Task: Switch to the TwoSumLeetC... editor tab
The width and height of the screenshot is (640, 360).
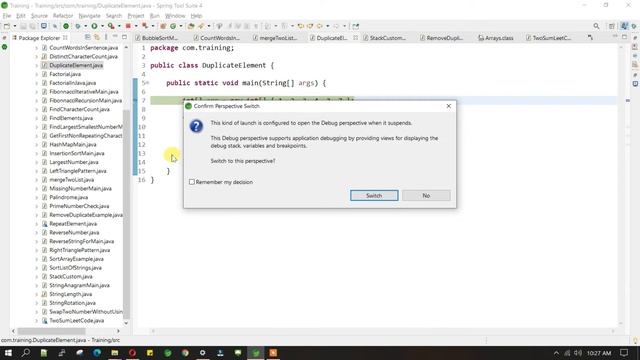Action: 549,38
